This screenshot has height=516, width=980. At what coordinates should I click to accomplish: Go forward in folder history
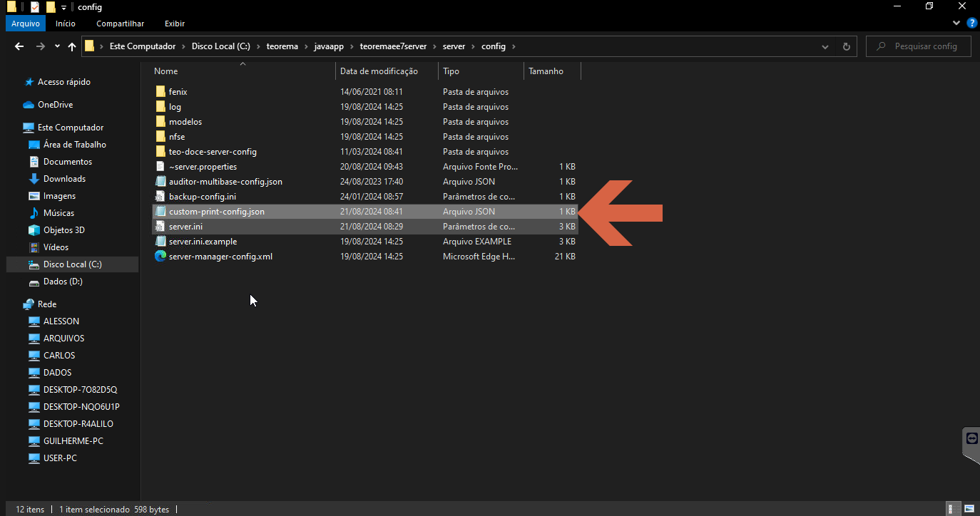click(40, 46)
